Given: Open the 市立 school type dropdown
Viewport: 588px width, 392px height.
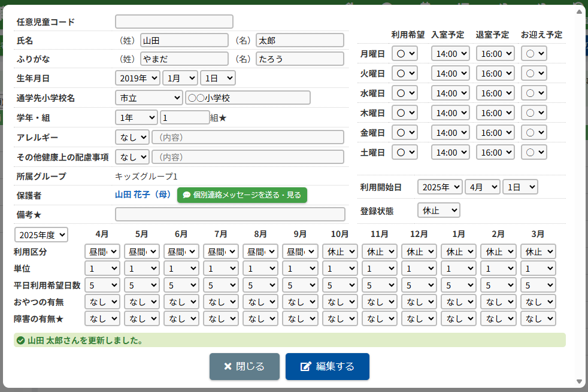Looking at the screenshot, I should point(148,98).
